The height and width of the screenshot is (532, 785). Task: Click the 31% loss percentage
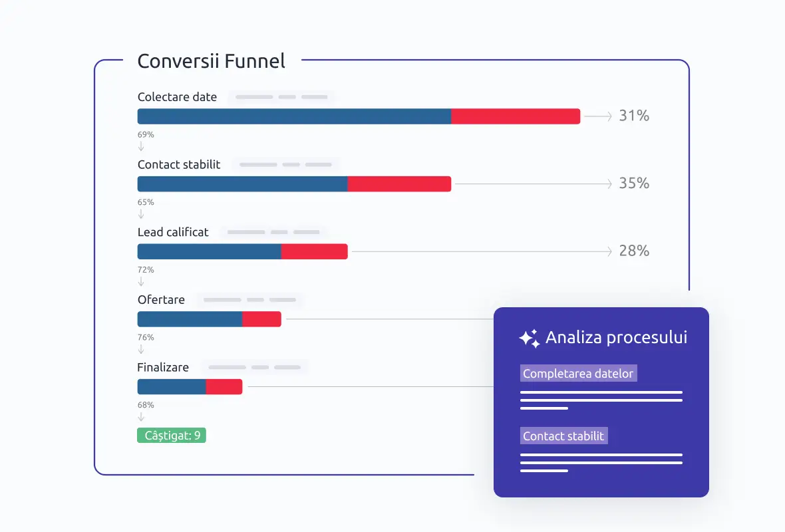pos(634,116)
